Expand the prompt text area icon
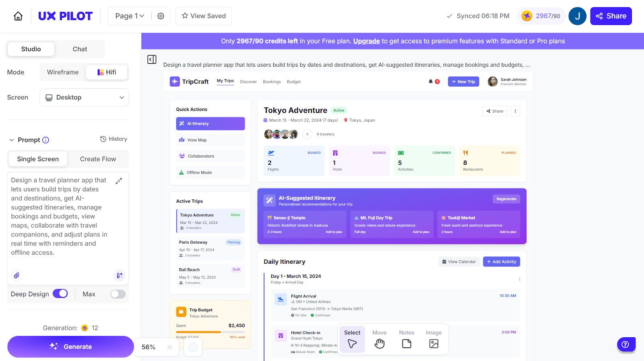This screenshot has height=361, width=644. click(119, 181)
